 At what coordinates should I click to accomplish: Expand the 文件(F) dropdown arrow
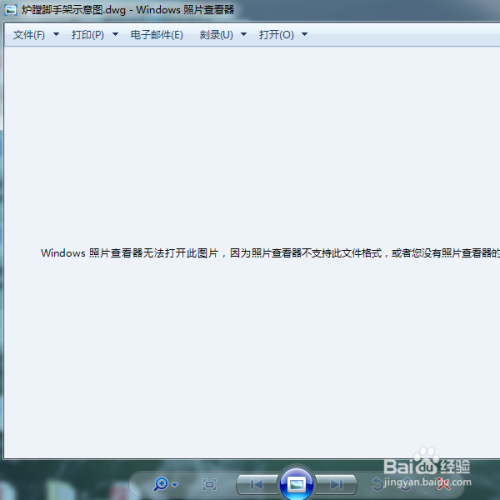click(x=56, y=34)
